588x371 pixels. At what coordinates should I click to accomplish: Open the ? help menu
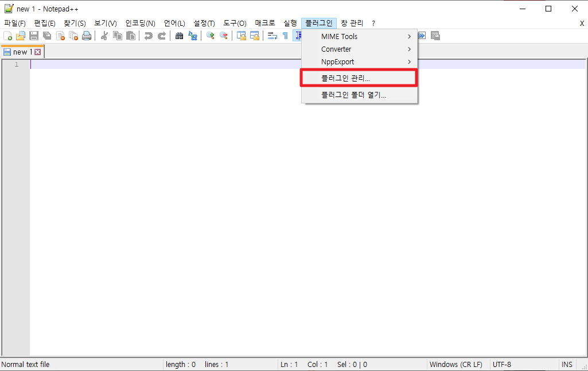click(373, 24)
